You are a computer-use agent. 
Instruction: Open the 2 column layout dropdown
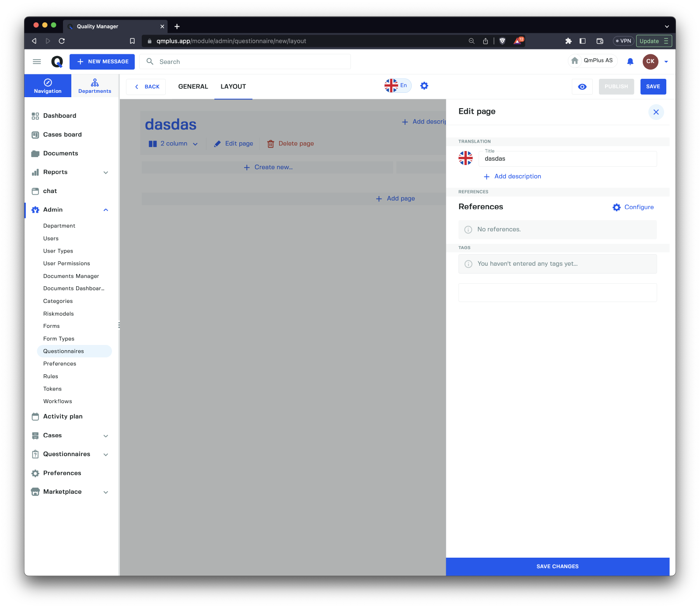173,144
